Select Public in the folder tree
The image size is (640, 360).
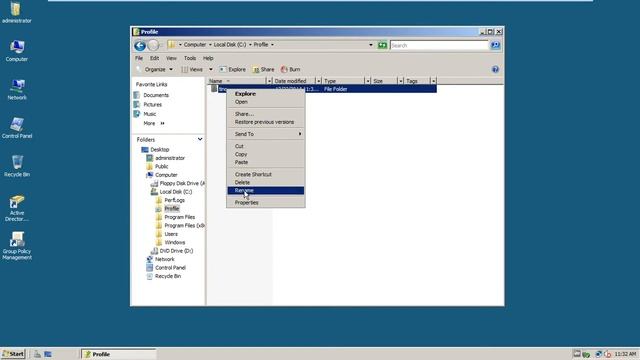coord(157,167)
